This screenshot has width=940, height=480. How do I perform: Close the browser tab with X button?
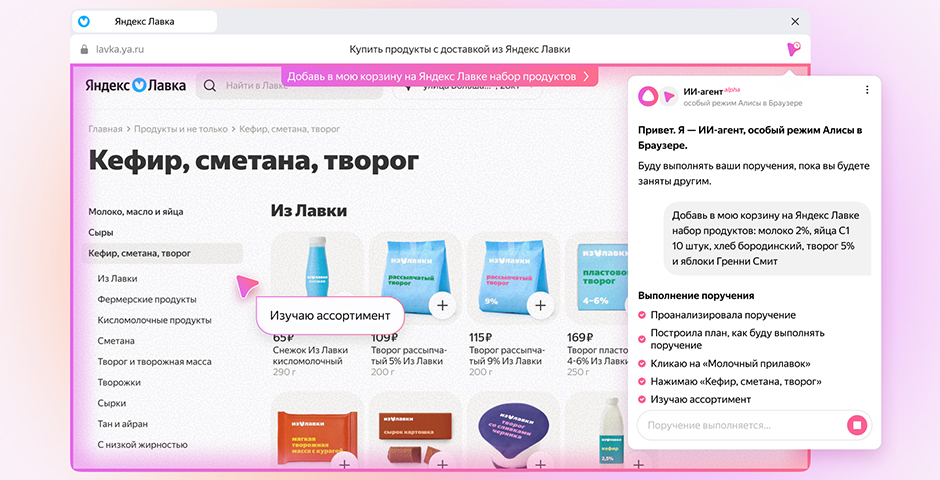coord(795,21)
